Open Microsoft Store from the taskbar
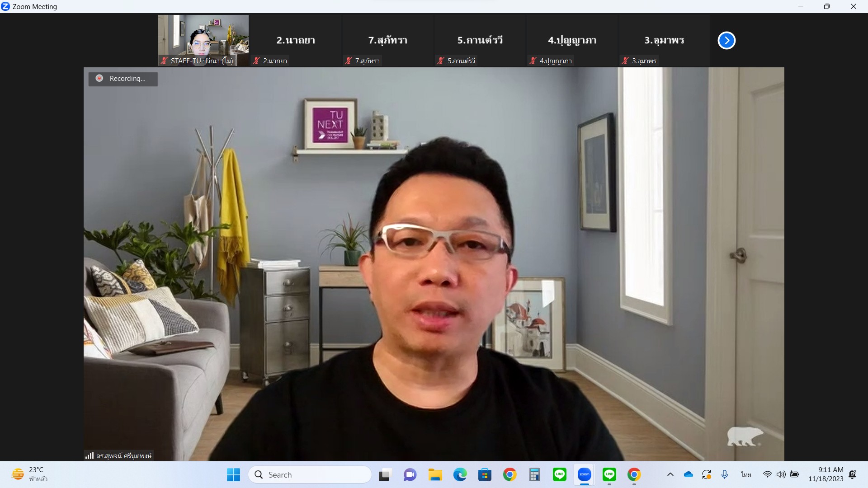The image size is (868, 488). 485,475
